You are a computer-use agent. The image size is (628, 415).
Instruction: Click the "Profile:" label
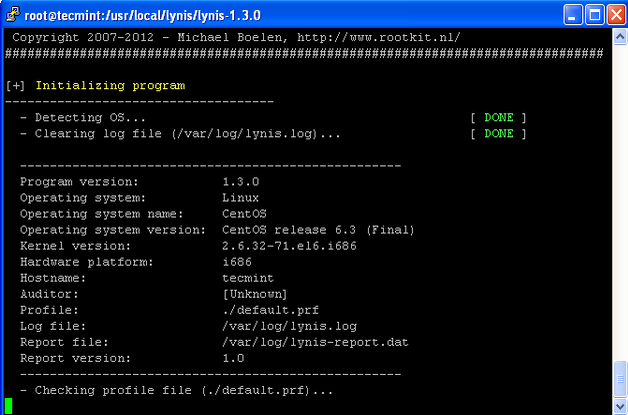tap(49, 310)
